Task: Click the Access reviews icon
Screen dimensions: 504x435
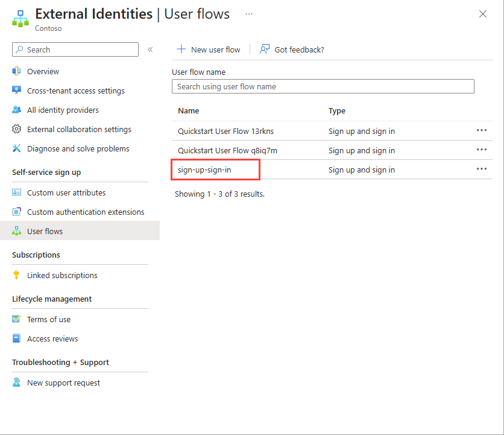Action: click(x=17, y=338)
